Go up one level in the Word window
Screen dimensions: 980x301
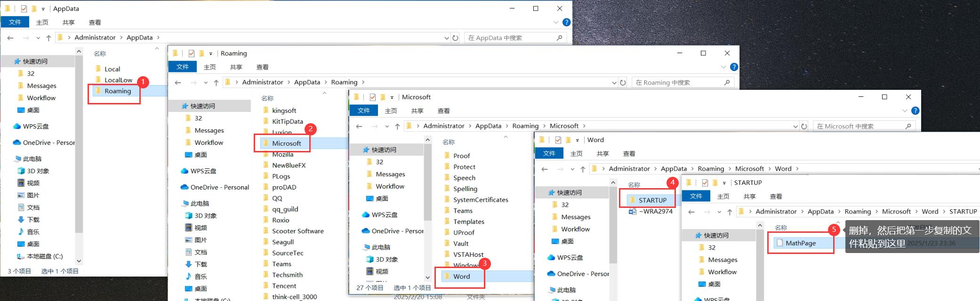click(x=583, y=169)
